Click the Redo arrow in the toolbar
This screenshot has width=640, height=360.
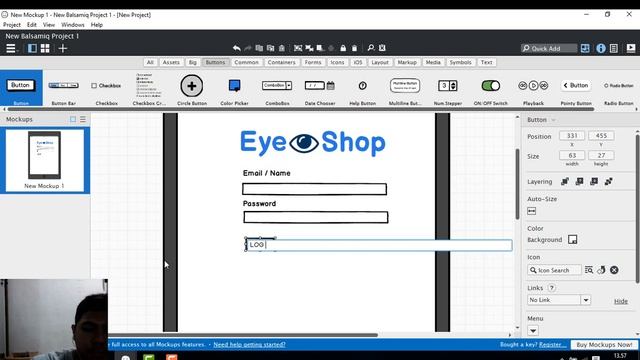[x=248, y=48]
